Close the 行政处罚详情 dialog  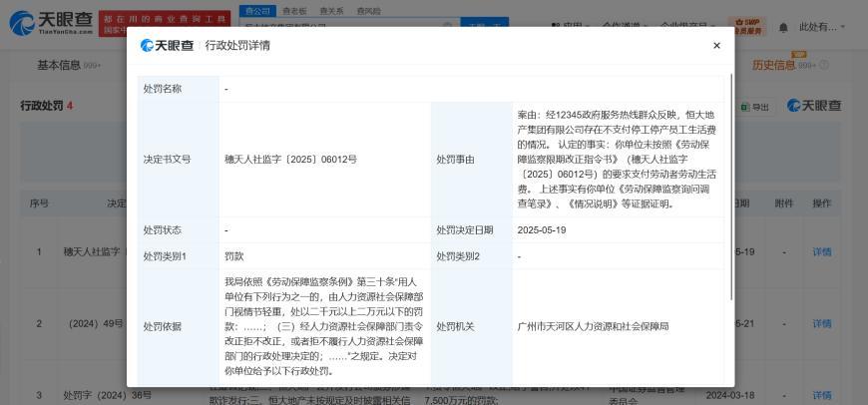click(x=716, y=45)
